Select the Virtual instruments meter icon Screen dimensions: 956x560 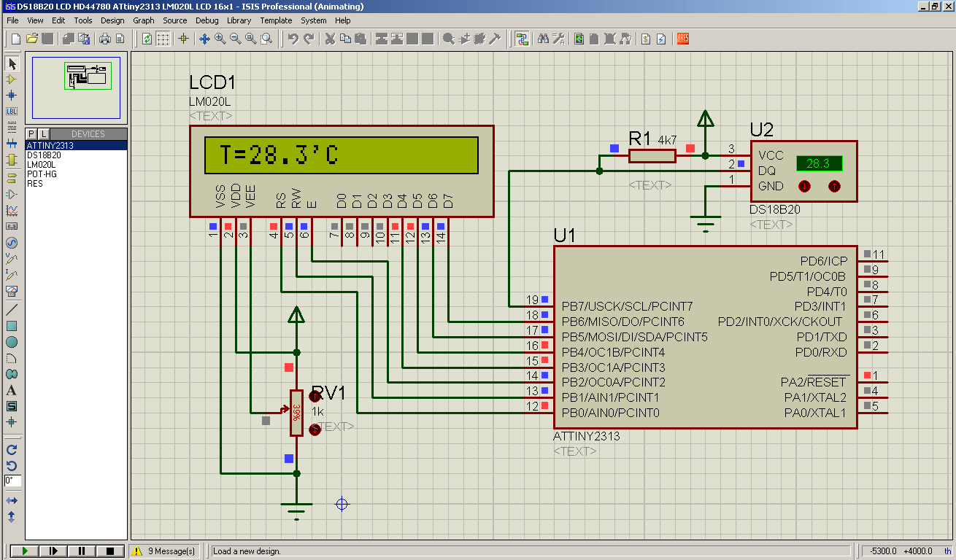point(11,291)
